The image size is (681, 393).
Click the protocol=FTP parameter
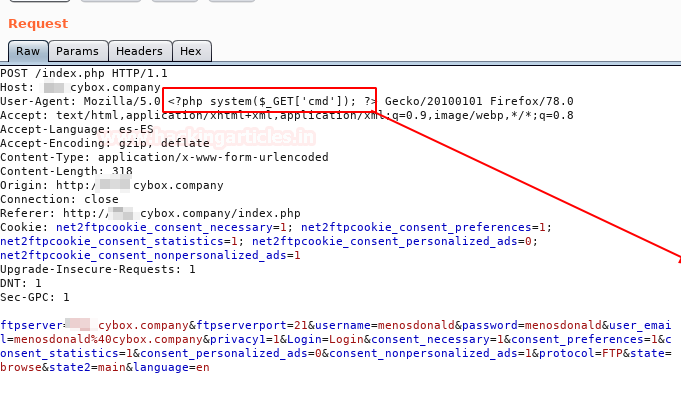(581, 353)
